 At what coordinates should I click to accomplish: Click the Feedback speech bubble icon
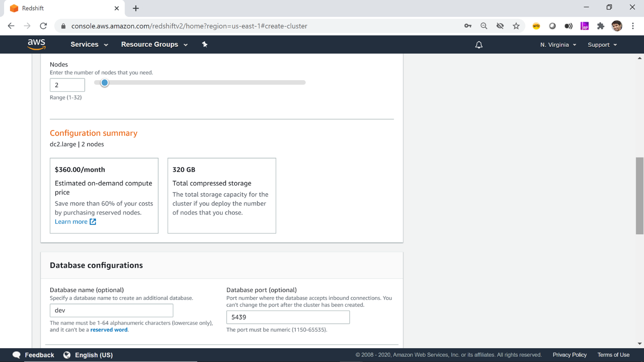17,355
